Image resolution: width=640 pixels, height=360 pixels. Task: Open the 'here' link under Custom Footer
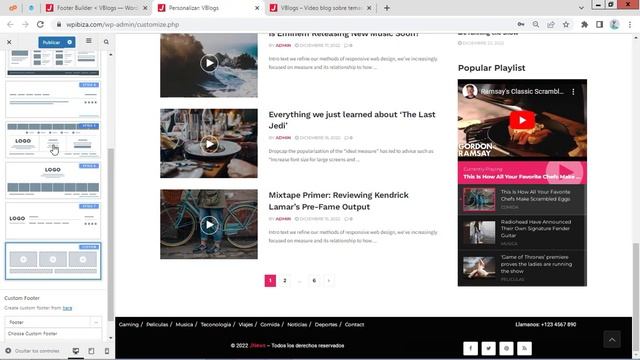click(x=67, y=308)
